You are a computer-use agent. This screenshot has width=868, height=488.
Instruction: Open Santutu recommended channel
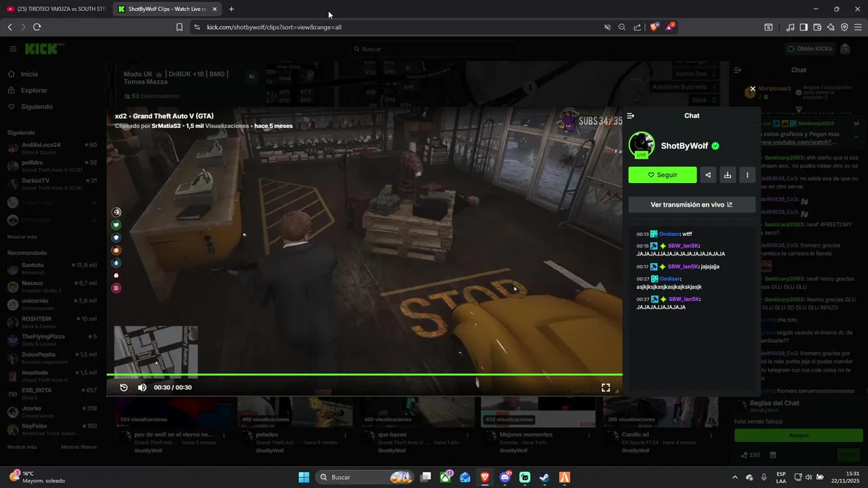(x=52, y=268)
